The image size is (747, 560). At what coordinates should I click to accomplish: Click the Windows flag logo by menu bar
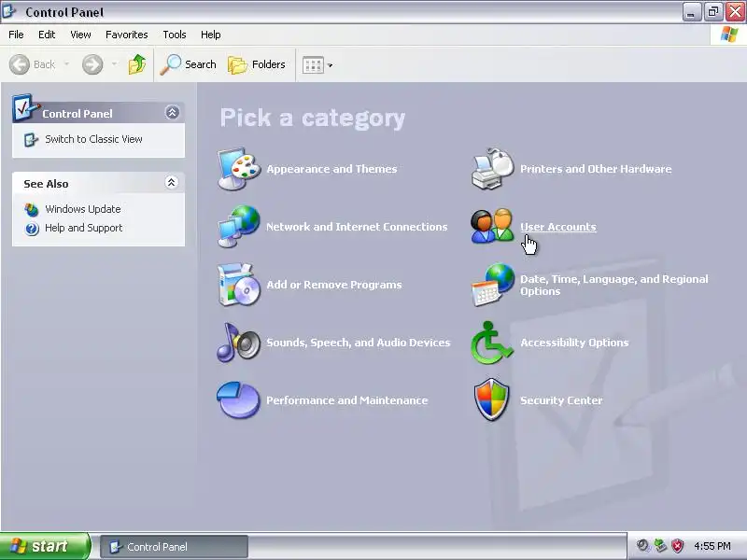point(729,35)
